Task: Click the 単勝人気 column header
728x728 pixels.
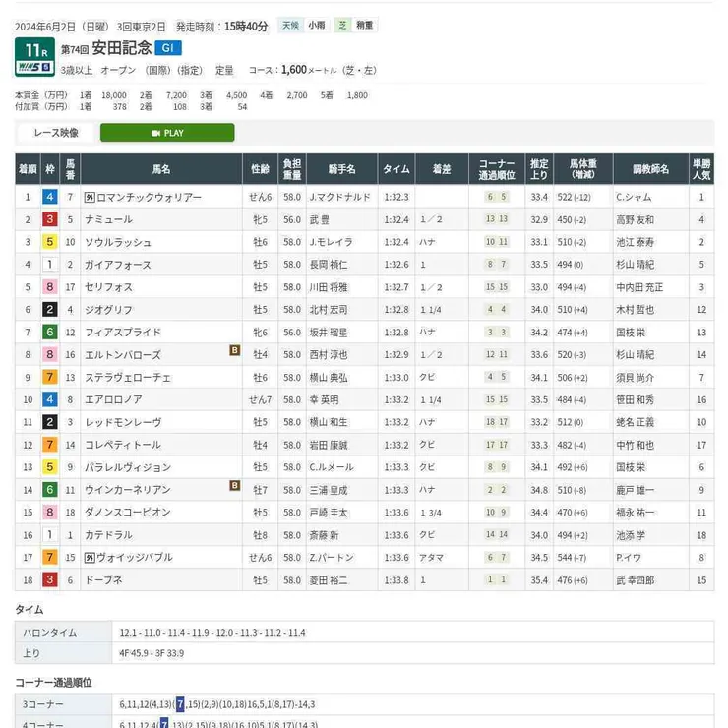Action: pyautogui.click(x=700, y=169)
